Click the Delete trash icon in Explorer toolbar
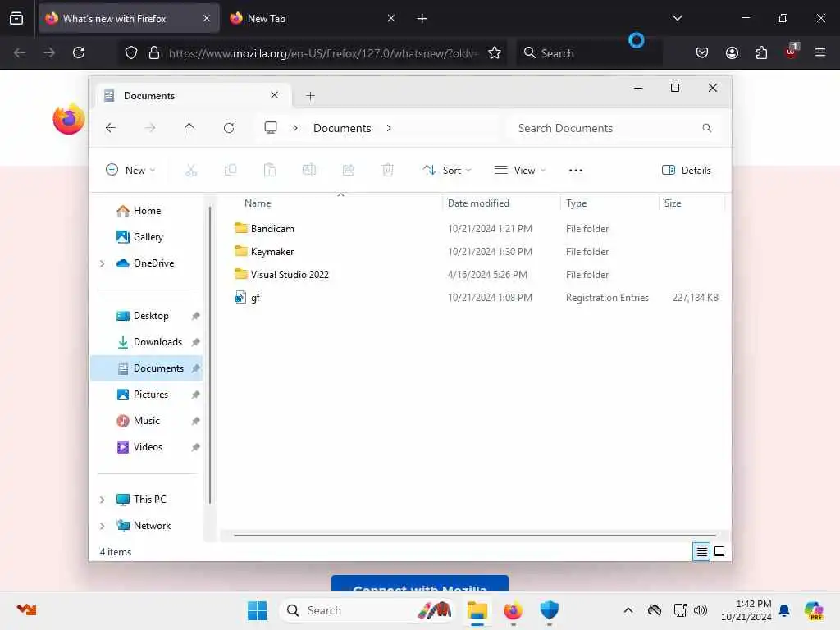This screenshot has height=630, width=840. 388,171
